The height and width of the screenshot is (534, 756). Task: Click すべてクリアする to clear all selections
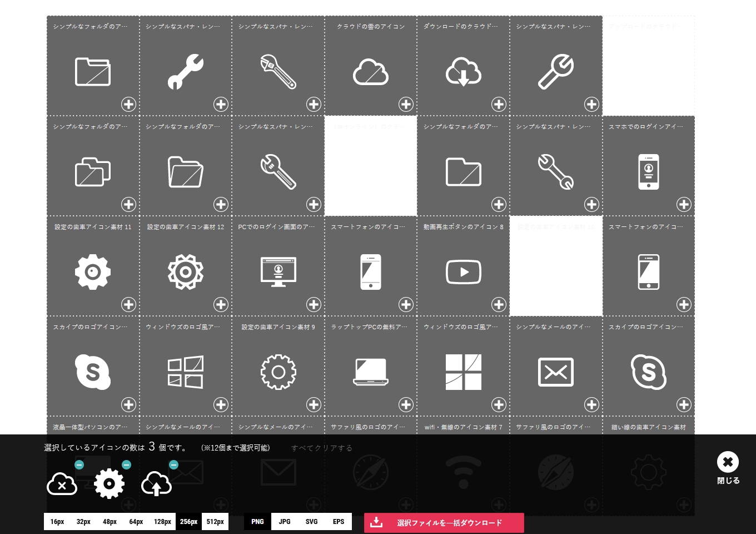click(x=322, y=448)
